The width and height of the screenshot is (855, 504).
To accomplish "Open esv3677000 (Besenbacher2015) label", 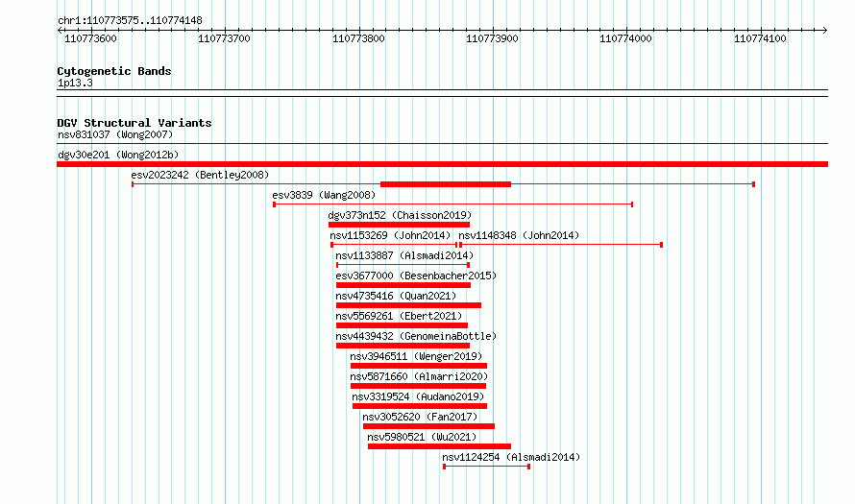I will coord(416,276).
